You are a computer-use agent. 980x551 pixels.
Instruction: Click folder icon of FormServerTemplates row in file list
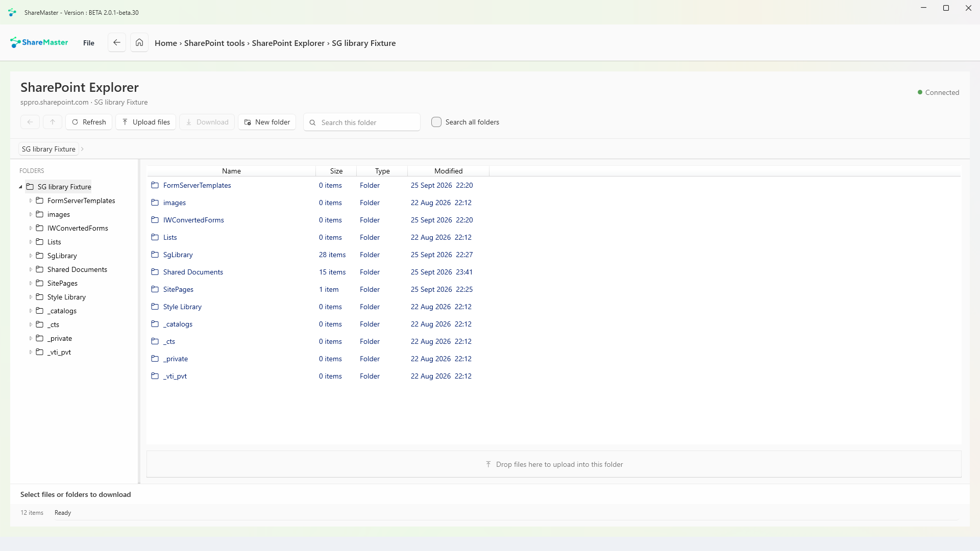point(155,185)
